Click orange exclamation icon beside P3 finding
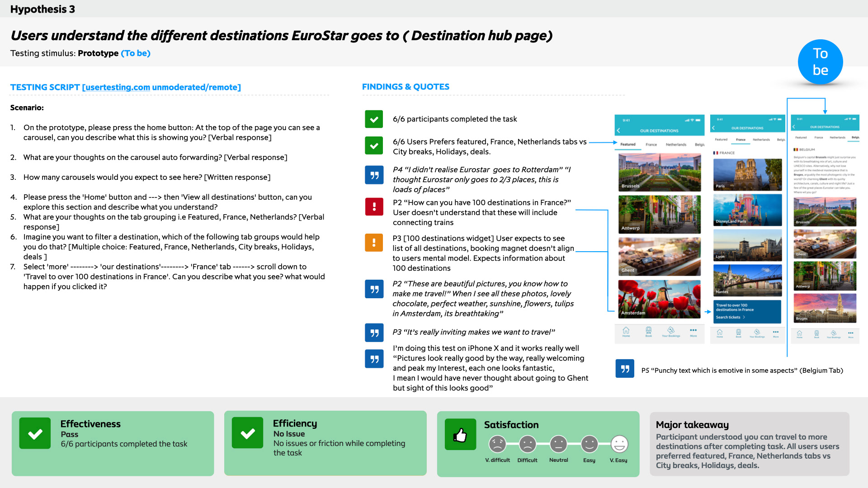Image resolution: width=868 pixels, height=488 pixels. click(x=374, y=243)
